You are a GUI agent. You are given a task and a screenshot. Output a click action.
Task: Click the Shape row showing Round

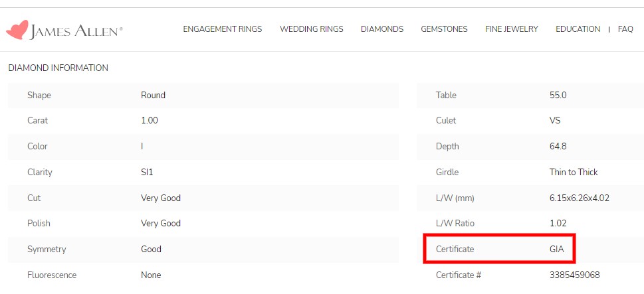[153, 95]
